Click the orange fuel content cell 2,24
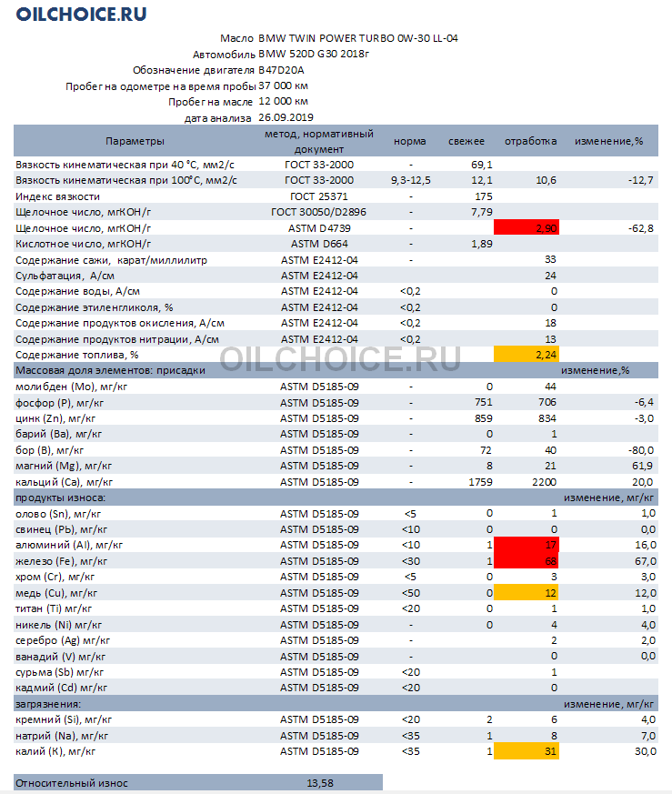Screen dimensions: 672x794 coord(527,355)
